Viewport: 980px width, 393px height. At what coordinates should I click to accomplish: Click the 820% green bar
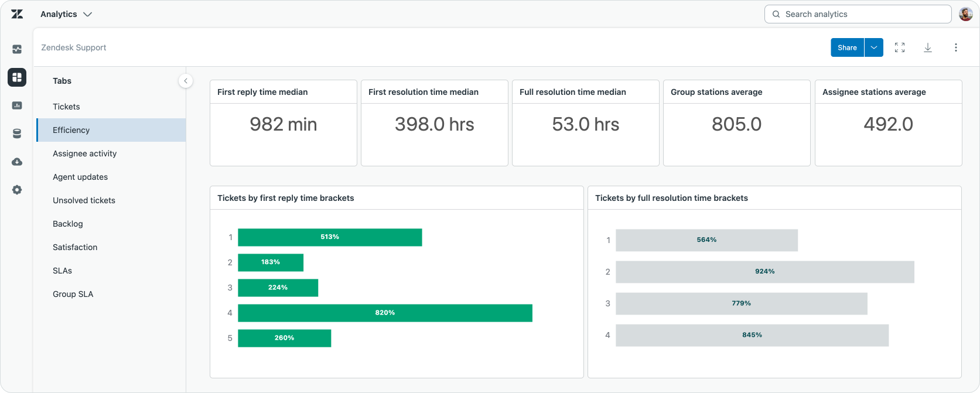(x=385, y=313)
